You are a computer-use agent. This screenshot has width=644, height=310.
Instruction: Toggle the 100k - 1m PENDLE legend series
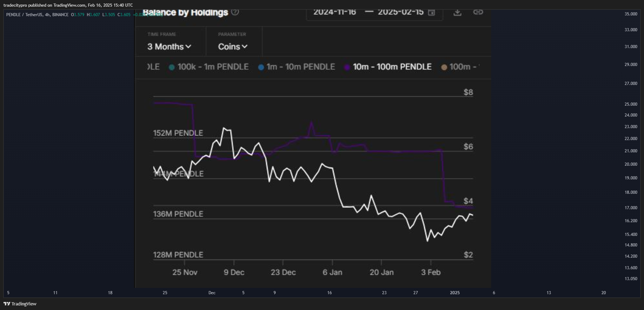[209, 67]
